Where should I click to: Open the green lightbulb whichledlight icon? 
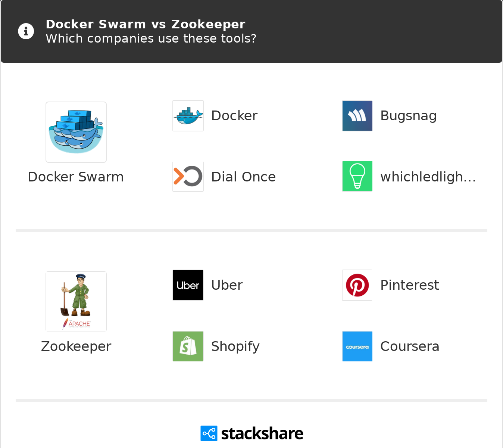[x=357, y=177]
